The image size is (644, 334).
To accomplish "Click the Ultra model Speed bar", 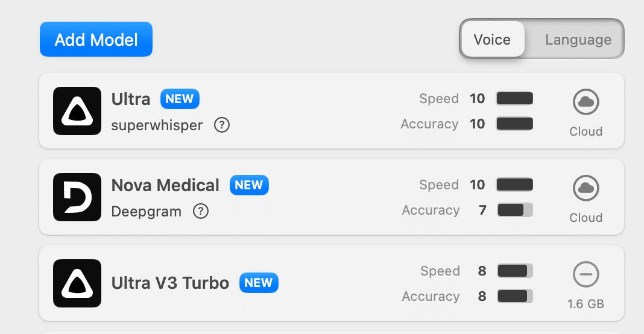I will (x=514, y=98).
